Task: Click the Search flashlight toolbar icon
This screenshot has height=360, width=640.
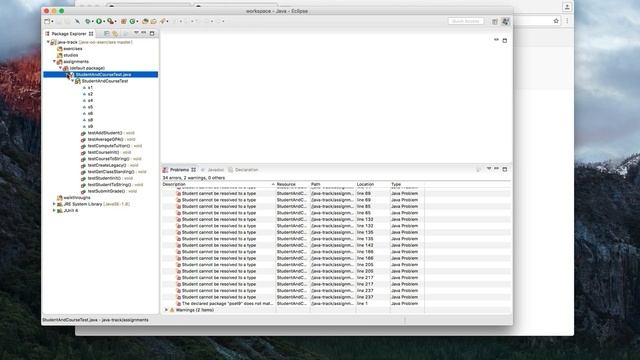Action: click(x=163, y=21)
